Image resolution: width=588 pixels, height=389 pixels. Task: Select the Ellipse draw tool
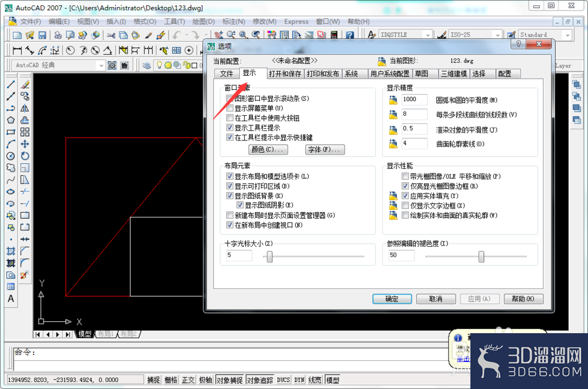[11, 192]
